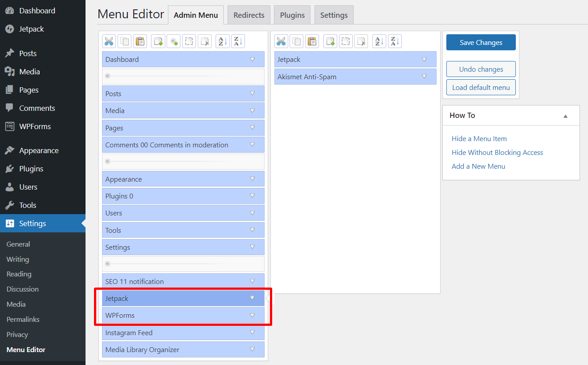Expand the Appearance row's dropdown arrow

pyautogui.click(x=252, y=179)
